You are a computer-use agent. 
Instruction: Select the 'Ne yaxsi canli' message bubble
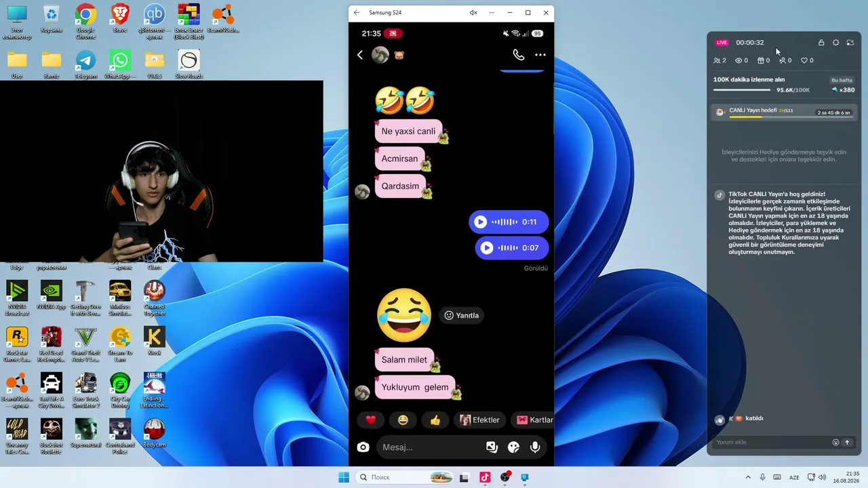pyautogui.click(x=408, y=131)
